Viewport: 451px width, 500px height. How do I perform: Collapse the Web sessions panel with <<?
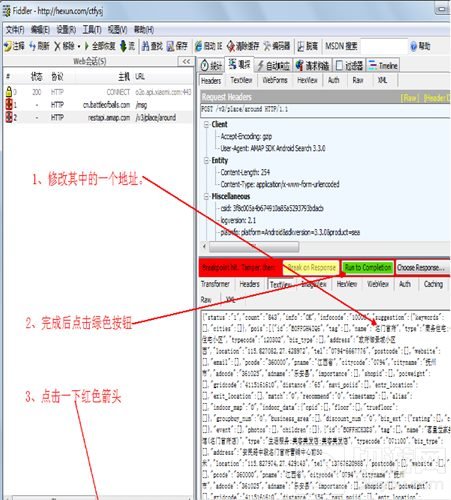point(186,62)
